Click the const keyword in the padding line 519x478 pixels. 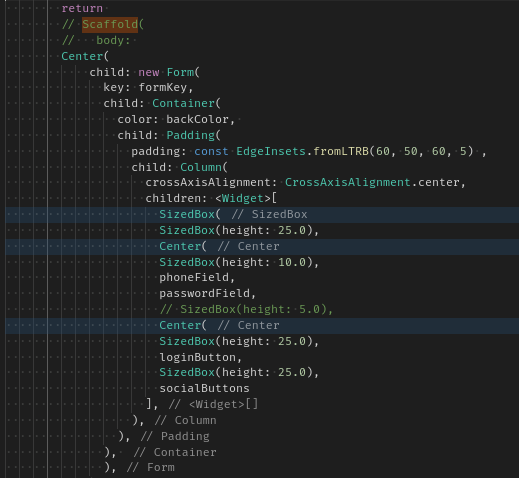tap(211, 152)
